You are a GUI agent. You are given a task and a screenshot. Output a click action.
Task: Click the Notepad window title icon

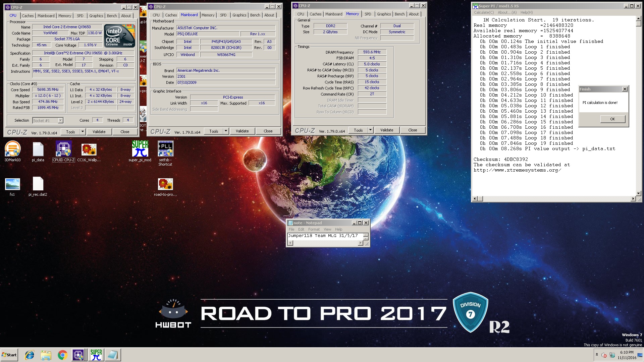(x=290, y=223)
